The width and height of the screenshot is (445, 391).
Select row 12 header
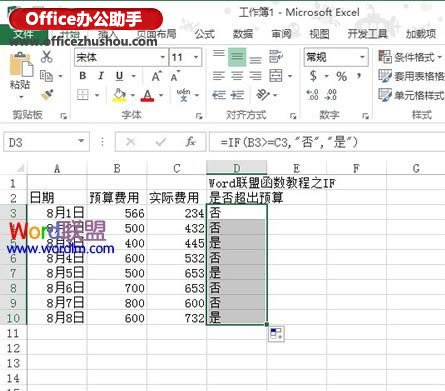[13, 348]
